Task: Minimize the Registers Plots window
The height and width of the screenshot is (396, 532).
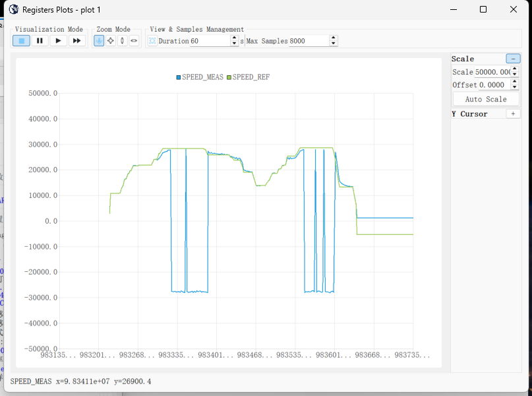Action: click(454, 9)
